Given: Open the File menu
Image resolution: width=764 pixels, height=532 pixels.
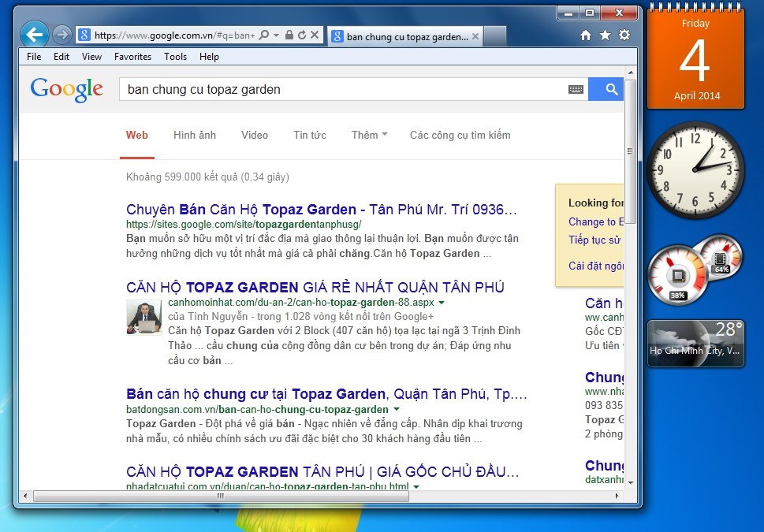Looking at the screenshot, I should (34, 57).
